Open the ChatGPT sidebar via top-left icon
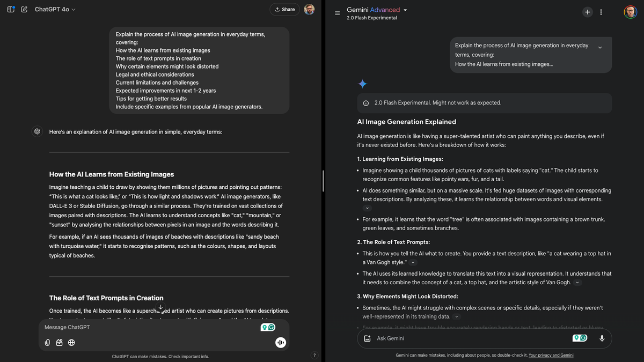 point(10,9)
